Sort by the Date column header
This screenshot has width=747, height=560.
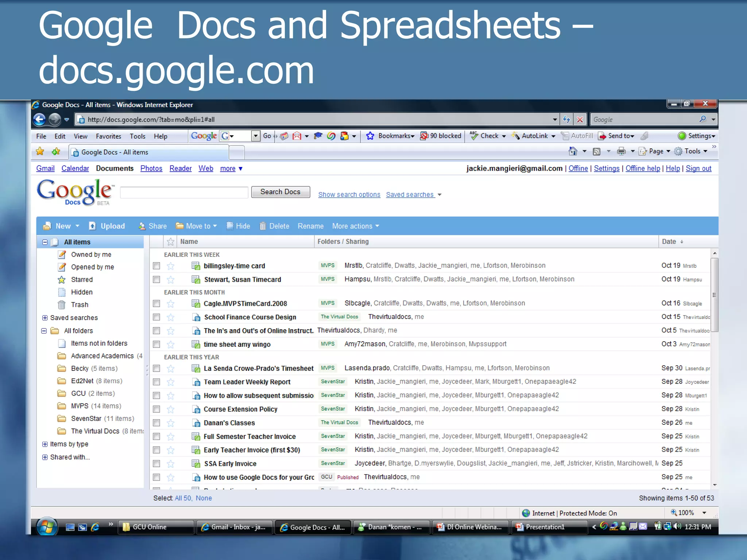coord(672,242)
